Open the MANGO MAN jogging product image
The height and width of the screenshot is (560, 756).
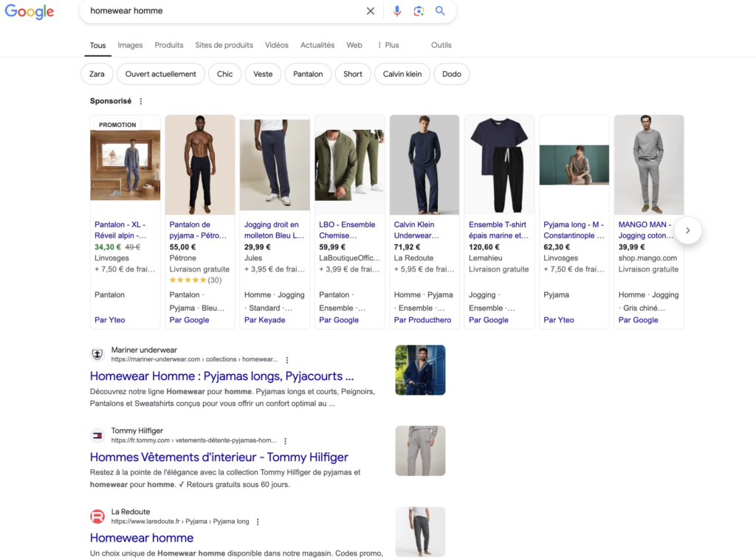point(649,165)
